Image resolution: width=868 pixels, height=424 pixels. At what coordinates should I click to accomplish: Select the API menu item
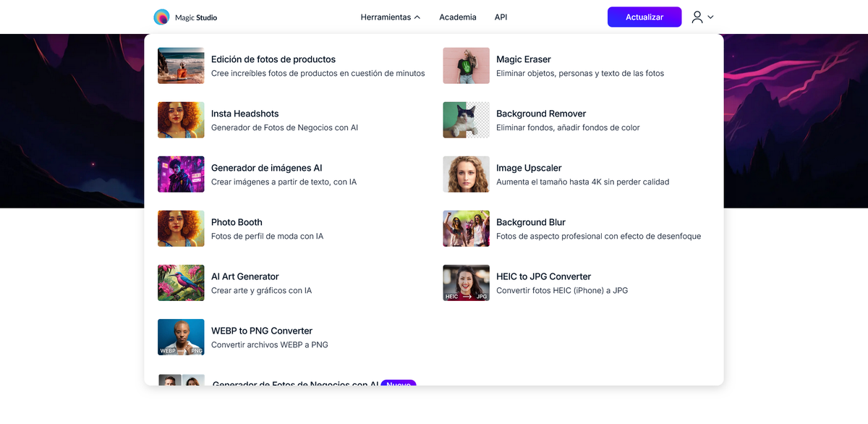501,17
